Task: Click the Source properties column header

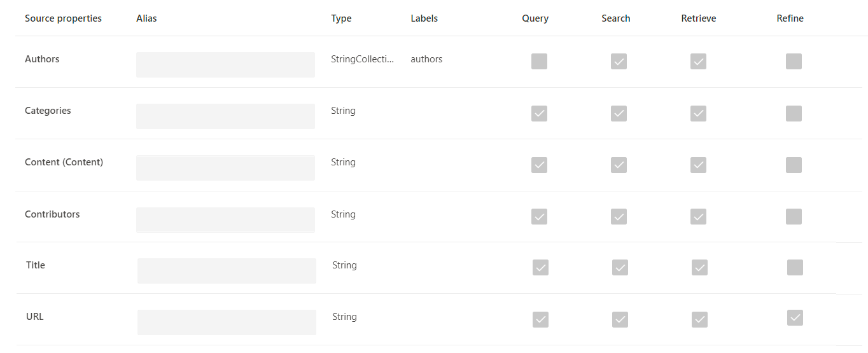Action: pyautogui.click(x=63, y=18)
